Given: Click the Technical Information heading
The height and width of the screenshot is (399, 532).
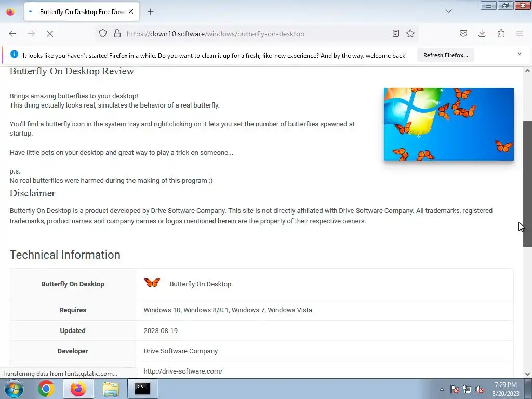Looking at the screenshot, I should point(65,255).
